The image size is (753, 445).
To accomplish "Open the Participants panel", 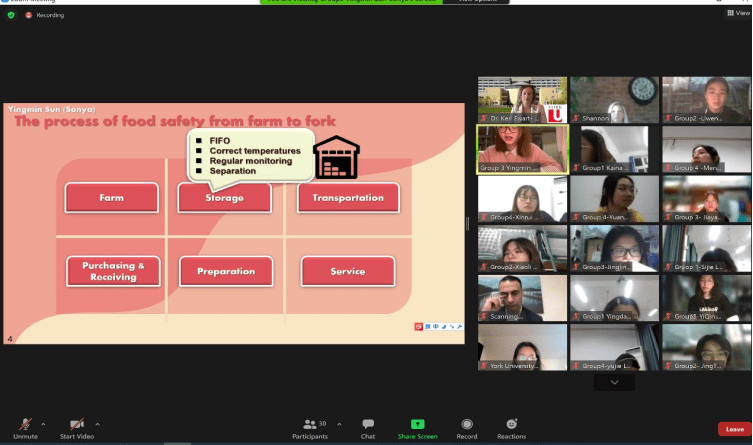I will pos(310,424).
